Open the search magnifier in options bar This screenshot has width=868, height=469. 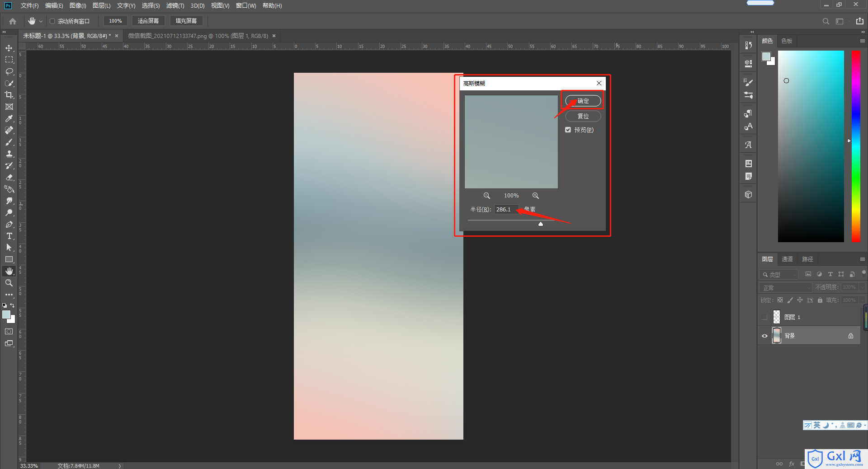pyautogui.click(x=826, y=21)
